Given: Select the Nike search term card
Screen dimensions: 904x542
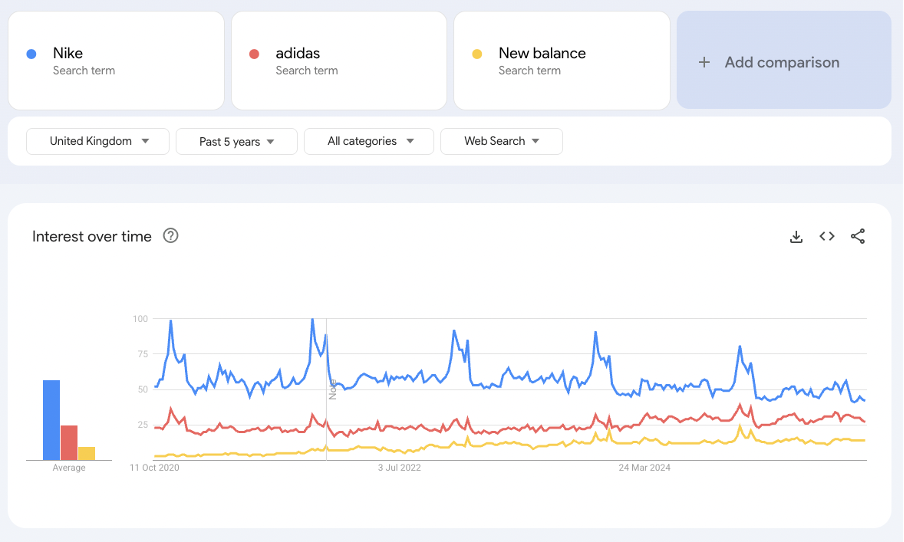Looking at the screenshot, I should tap(116, 61).
